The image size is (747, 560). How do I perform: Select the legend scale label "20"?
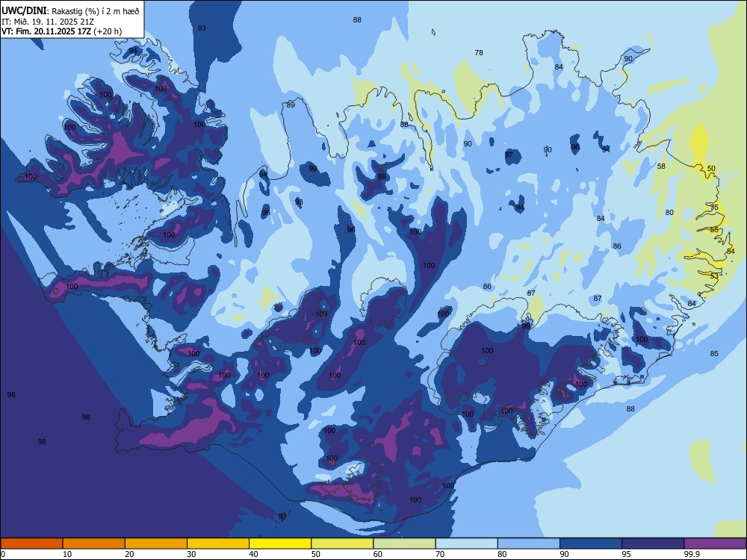pyautogui.click(x=129, y=554)
